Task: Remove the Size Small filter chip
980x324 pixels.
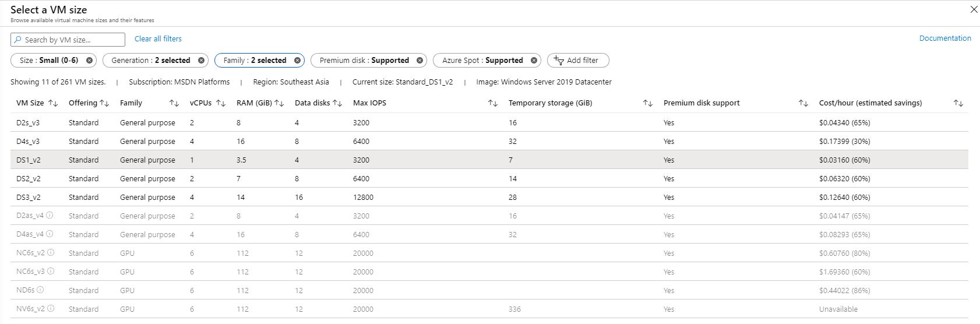Action: click(89, 61)
